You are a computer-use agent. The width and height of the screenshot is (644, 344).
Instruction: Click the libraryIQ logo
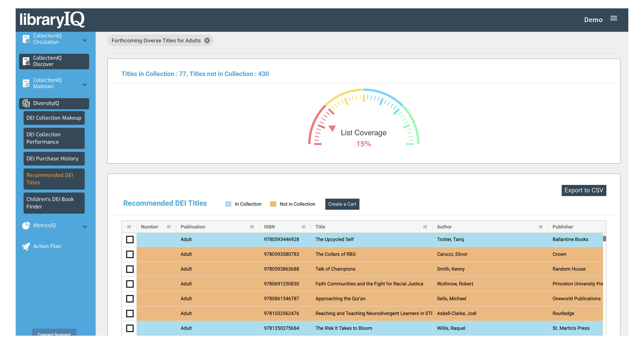tap(52, 19)
